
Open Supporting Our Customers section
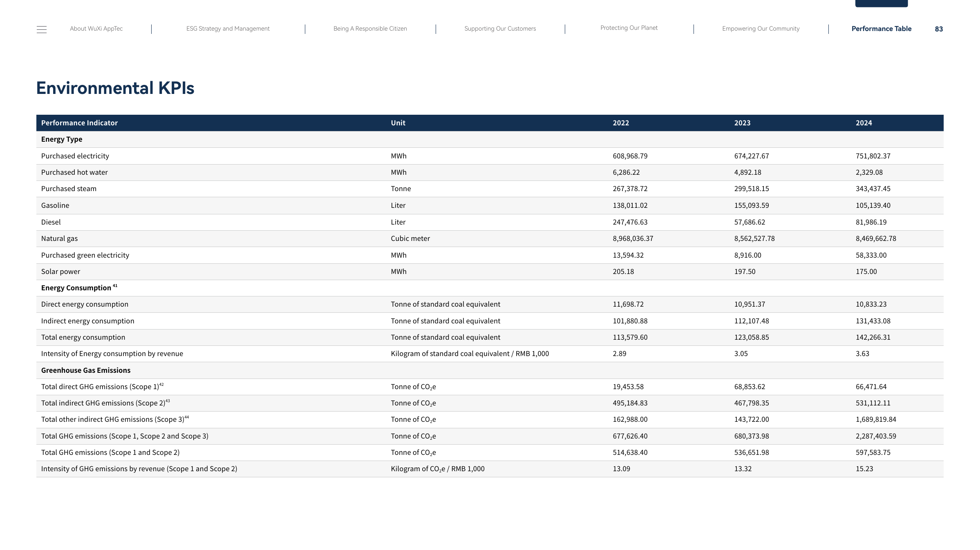(500, 29)
